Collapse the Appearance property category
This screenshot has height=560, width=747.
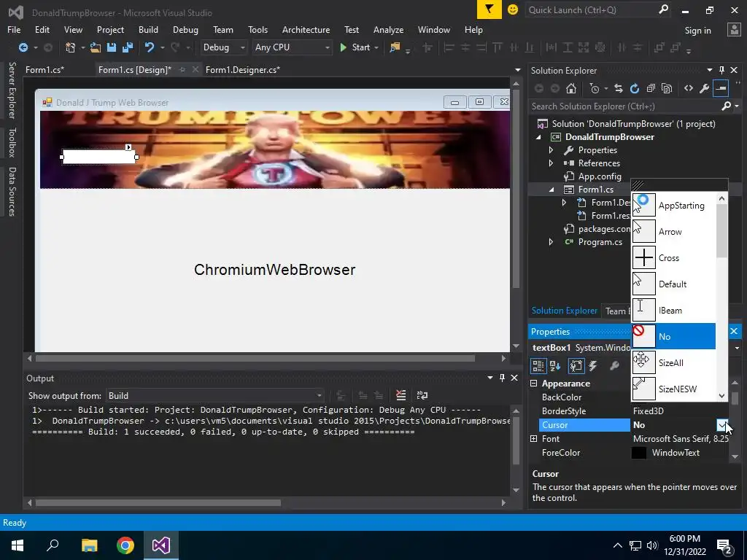[533, 384]
